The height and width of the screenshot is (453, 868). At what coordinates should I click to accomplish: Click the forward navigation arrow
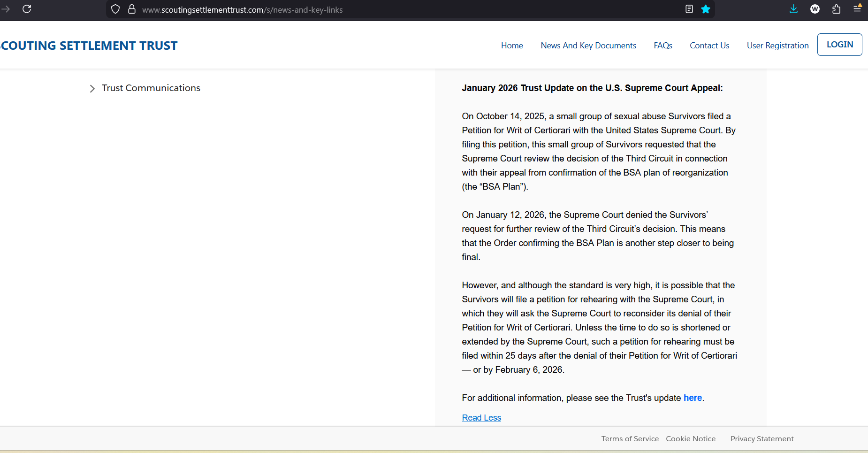point(6,9)
